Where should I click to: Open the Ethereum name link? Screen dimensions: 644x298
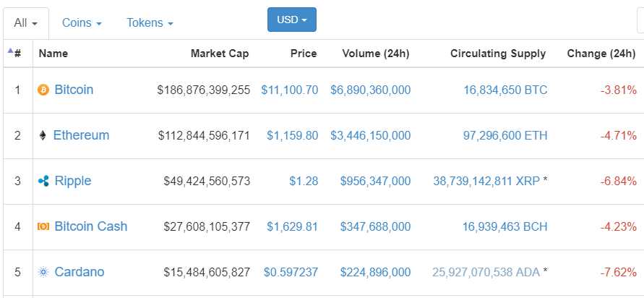(81, 135)
